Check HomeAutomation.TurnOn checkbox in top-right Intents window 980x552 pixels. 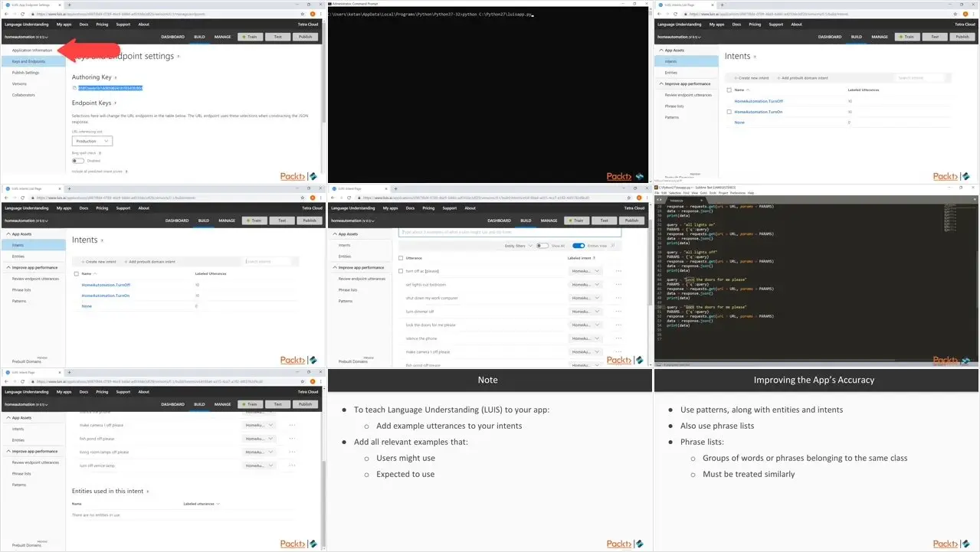point(729,112)
